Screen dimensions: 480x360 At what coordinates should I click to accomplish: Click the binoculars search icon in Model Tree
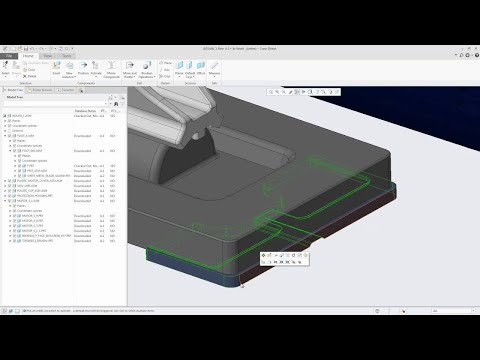116,104
